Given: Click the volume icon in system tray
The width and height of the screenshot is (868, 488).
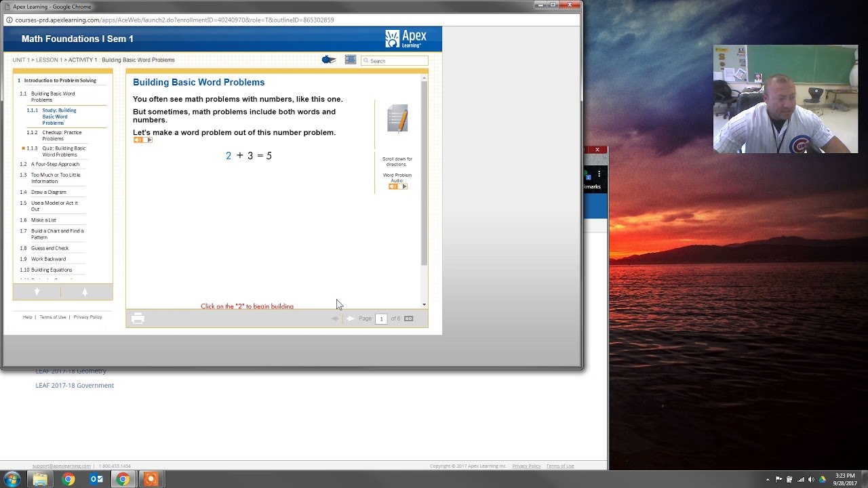Looking at the screenshot, I should [811, 479].
